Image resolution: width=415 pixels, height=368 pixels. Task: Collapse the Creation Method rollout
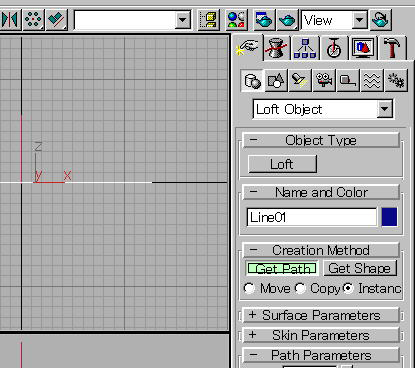tap(321, 250)
